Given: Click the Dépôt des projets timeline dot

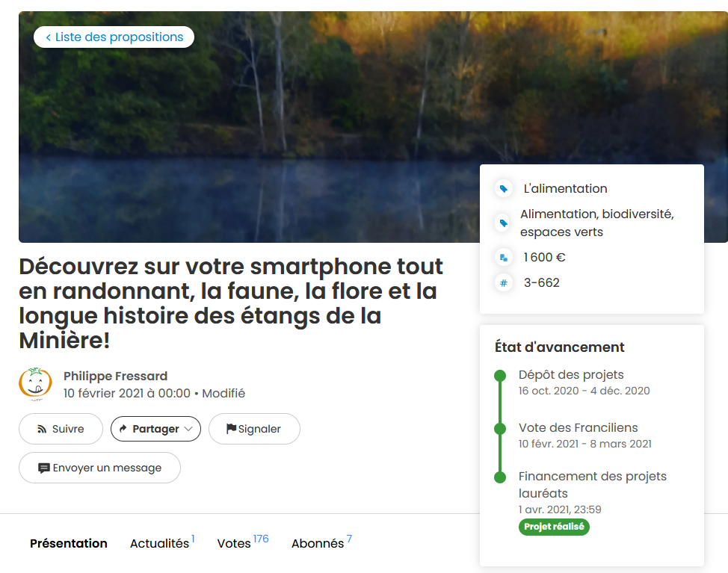Looking at the screenshot, I should [500, 375].
